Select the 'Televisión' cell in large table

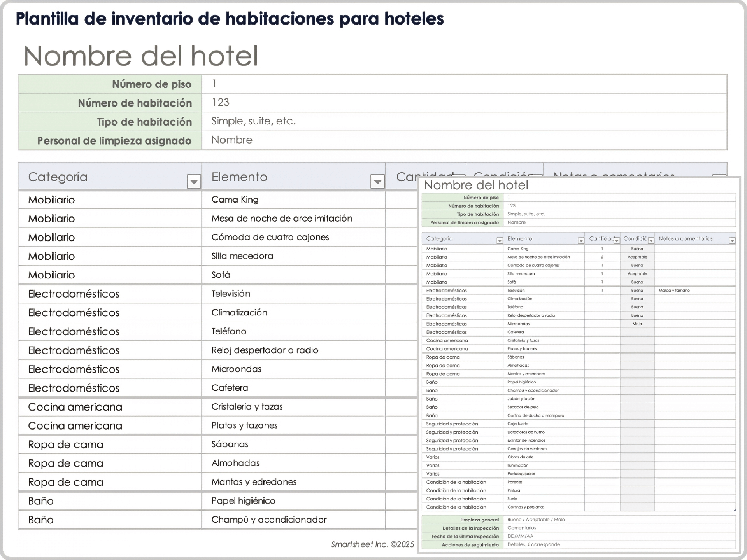click(293, 294)
